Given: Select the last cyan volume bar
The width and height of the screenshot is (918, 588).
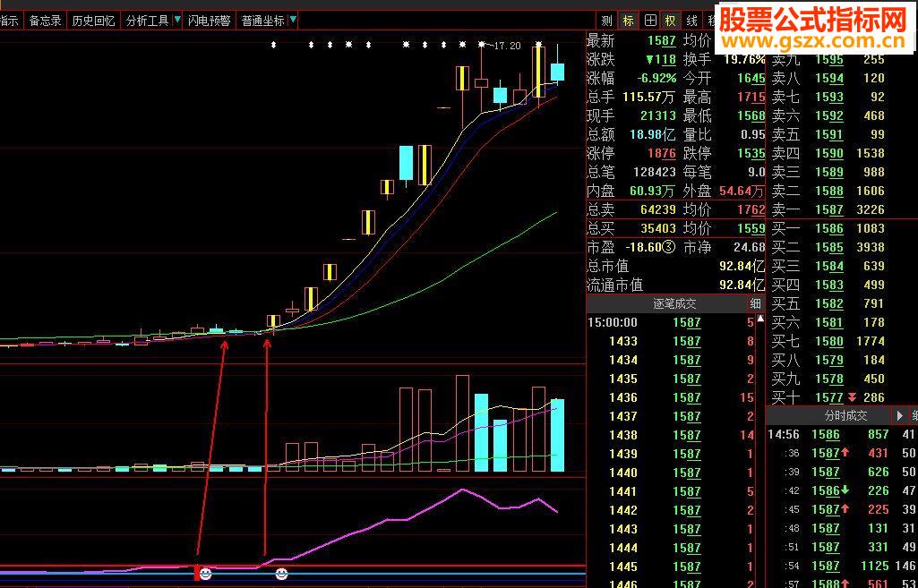Looking at the screenshot, I should pyautogui.click(x=557, y=435).
